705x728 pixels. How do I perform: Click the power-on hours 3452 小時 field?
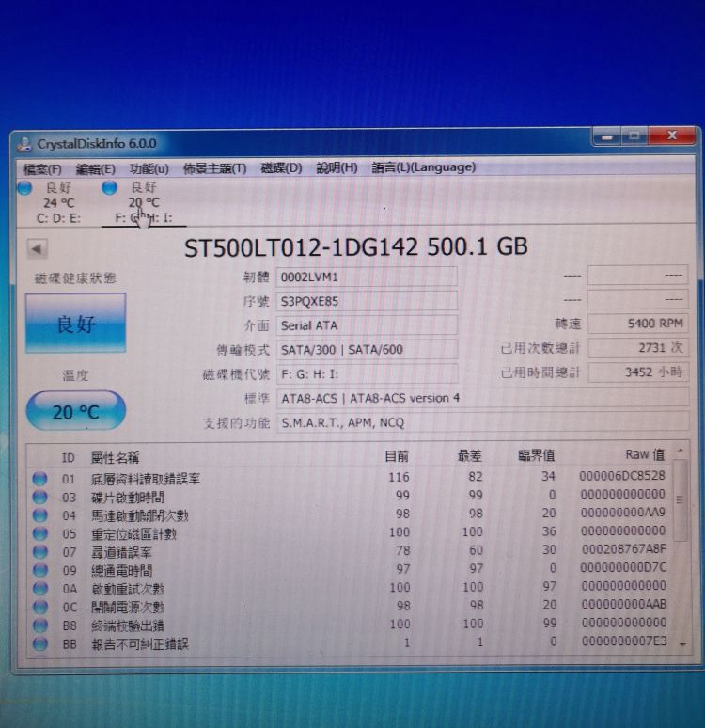point(638,372)
